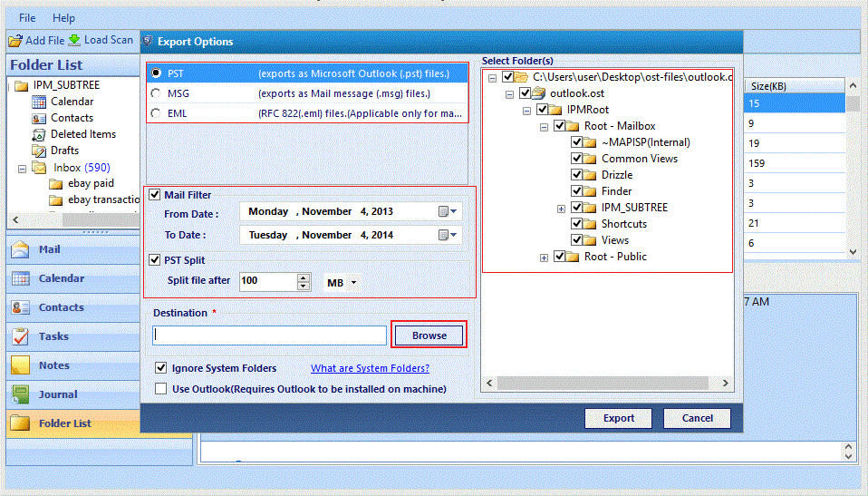Open the From Date calendar dropdown
868x496 pixels.
[448, 211]
